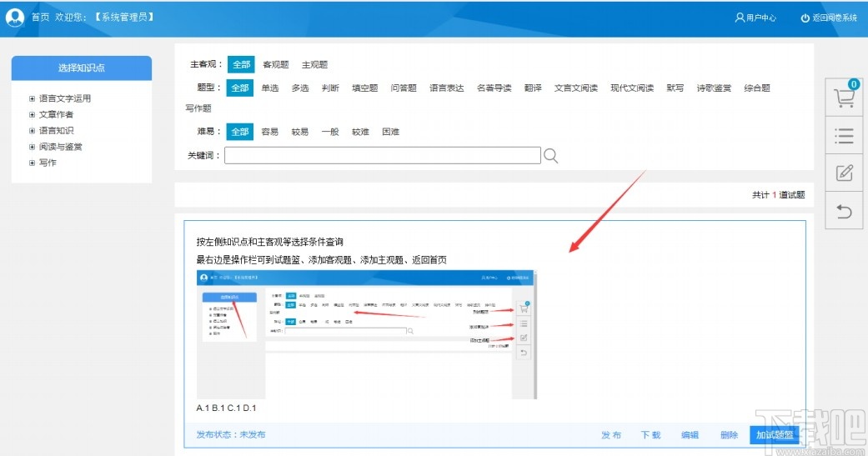The image size is (868, 456).
Task: Click the 选择知识点 panel header
Action: (x=82, y=68)
